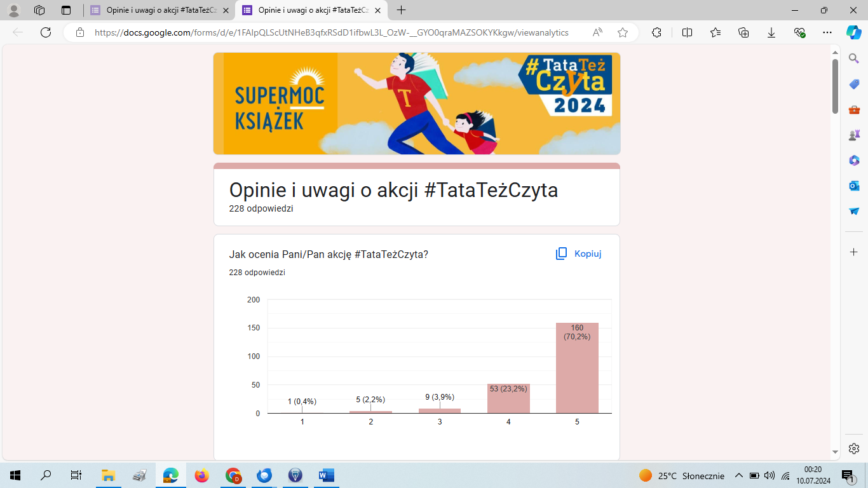868x488 pixels.
Task: Open Settings and more ellipsis menu
Action: pyautogui.click(x=827, y=32)
